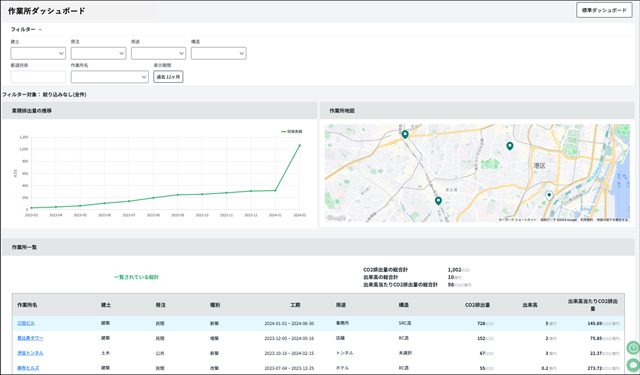Image resolution: width=640 pixels, height=375 pixels.
Task: Switch to 標準ダッシュボード
Action: pos(604,10)
